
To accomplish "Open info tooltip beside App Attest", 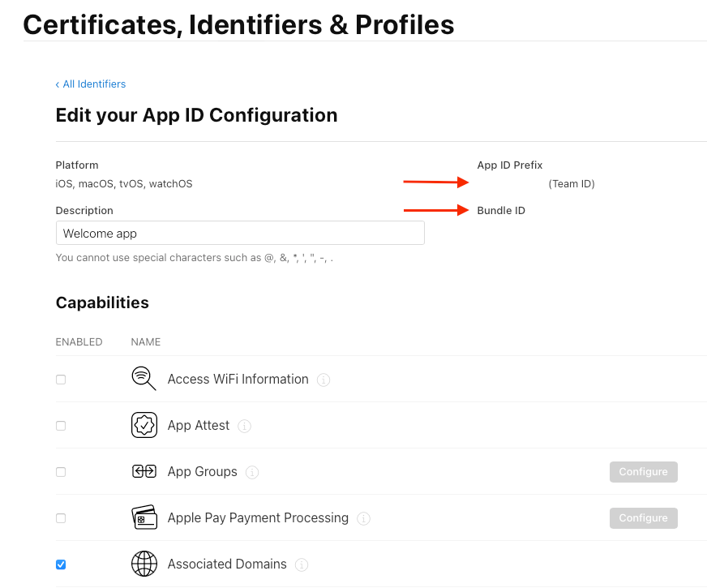I will (245, 426).
